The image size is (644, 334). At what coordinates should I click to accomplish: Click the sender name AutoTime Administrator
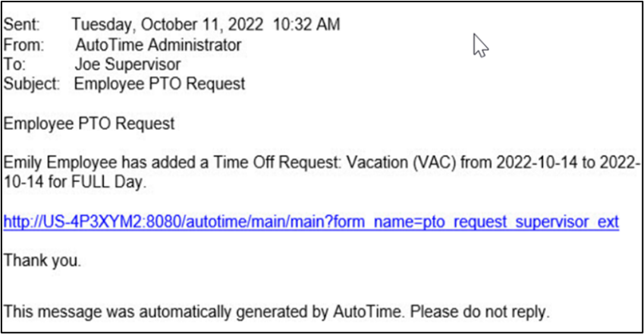tap(158, 45)
